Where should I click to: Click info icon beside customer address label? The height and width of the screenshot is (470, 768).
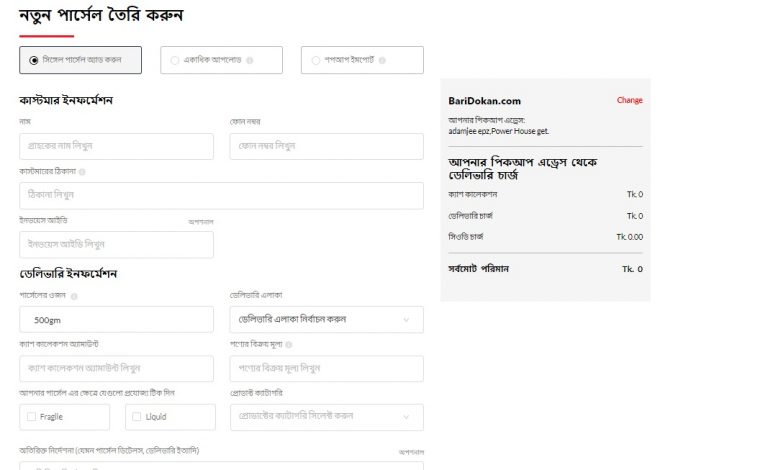(82, 171)
